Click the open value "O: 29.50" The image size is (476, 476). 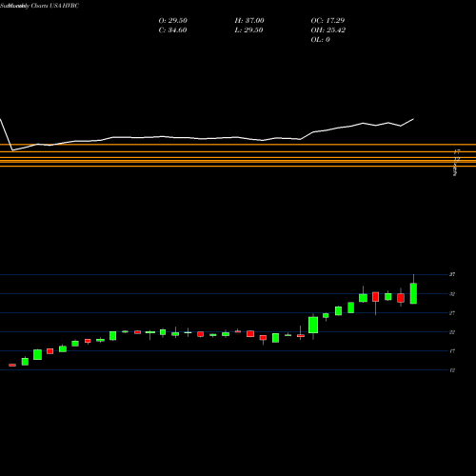173,21
